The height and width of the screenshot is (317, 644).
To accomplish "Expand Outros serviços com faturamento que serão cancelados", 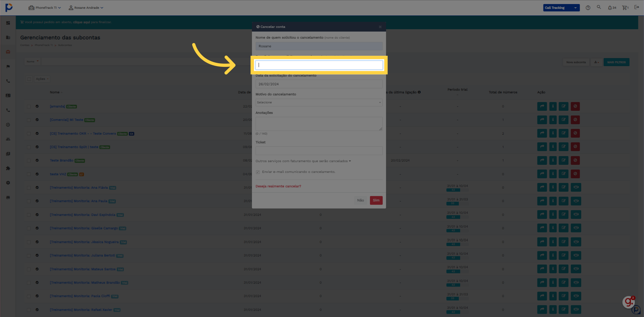I will (303, 161).
